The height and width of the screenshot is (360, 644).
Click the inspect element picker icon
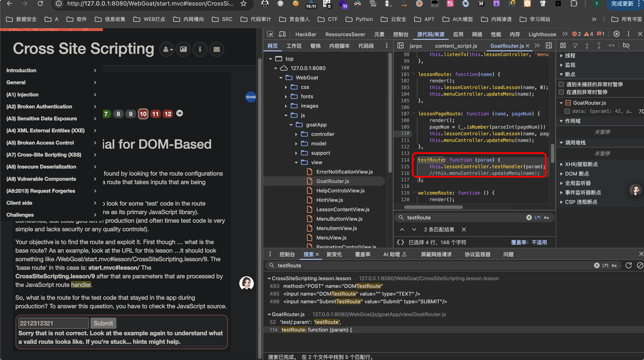click(x=270, y=34)
